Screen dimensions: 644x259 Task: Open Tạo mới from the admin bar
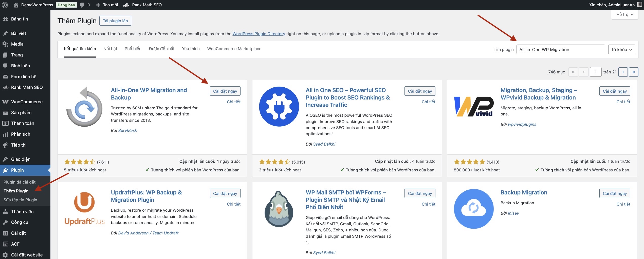107,5
